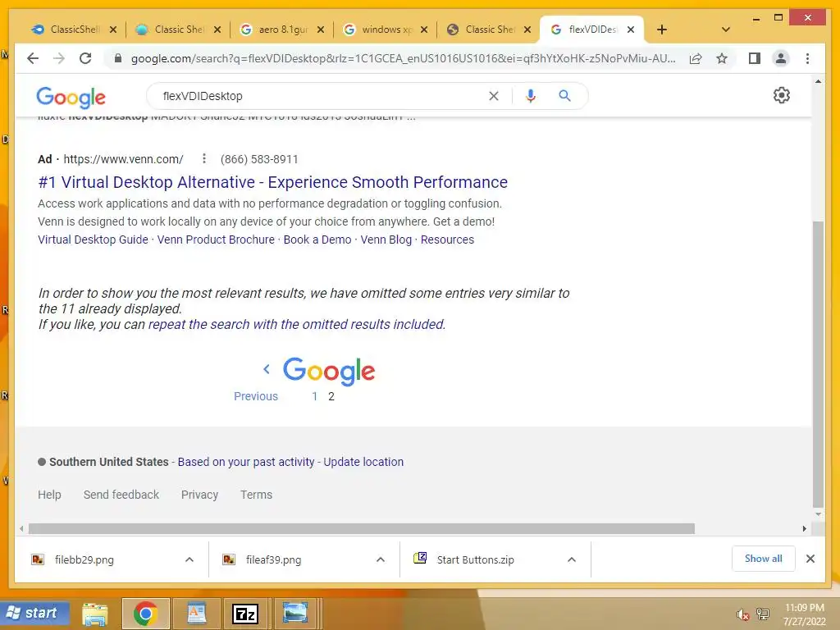This screenshot has width=840, height=630.
Task: Click the horizontal scrollbar thumb
Action: pos(362,529)
